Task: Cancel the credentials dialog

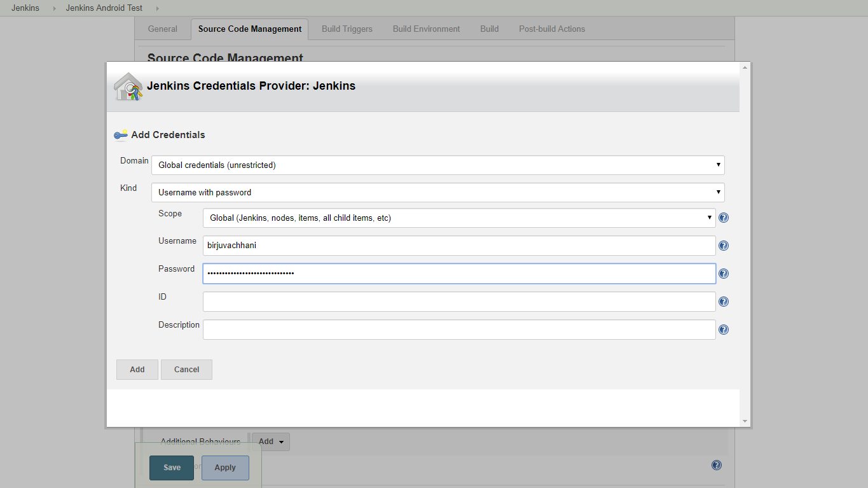Action: (186, 369)
